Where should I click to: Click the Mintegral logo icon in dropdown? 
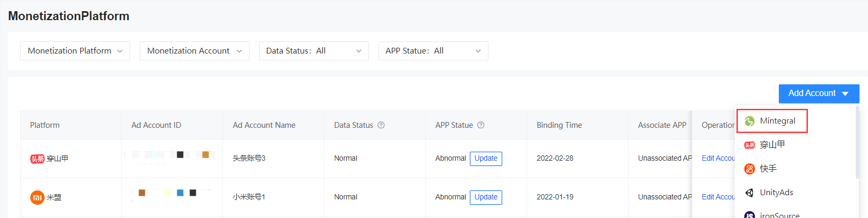click(x=749, y=121)
